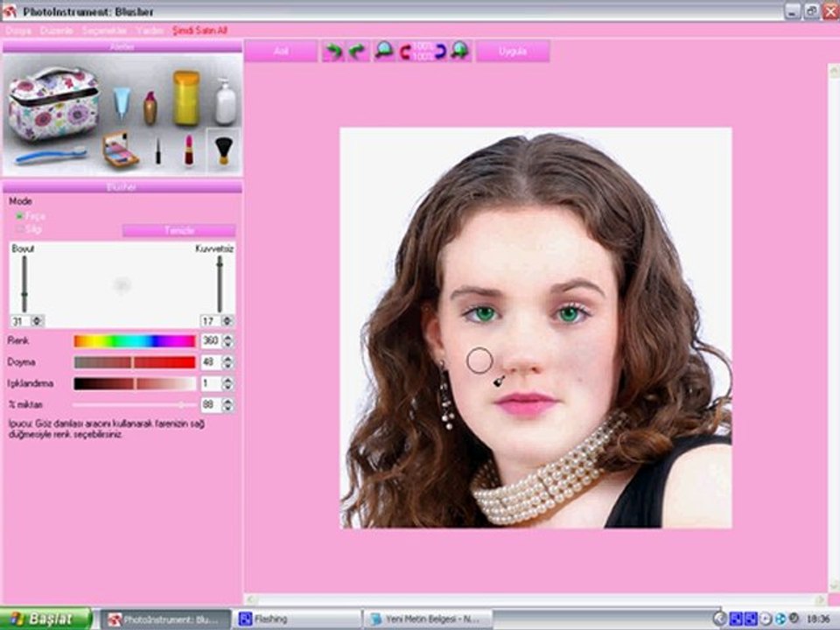The image size is (840, 630).
Task: Click the Renk value stepper arrows
Action: point(227,340)
